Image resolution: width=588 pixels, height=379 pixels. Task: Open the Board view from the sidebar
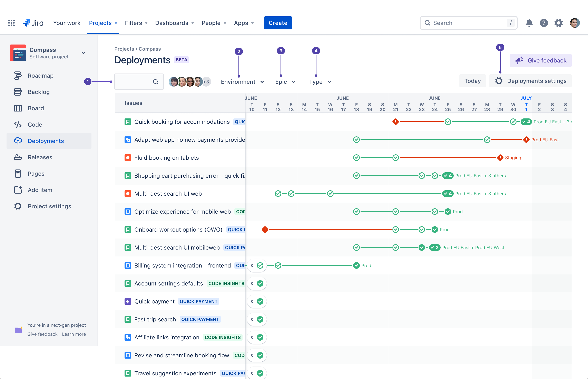[18, 108]
